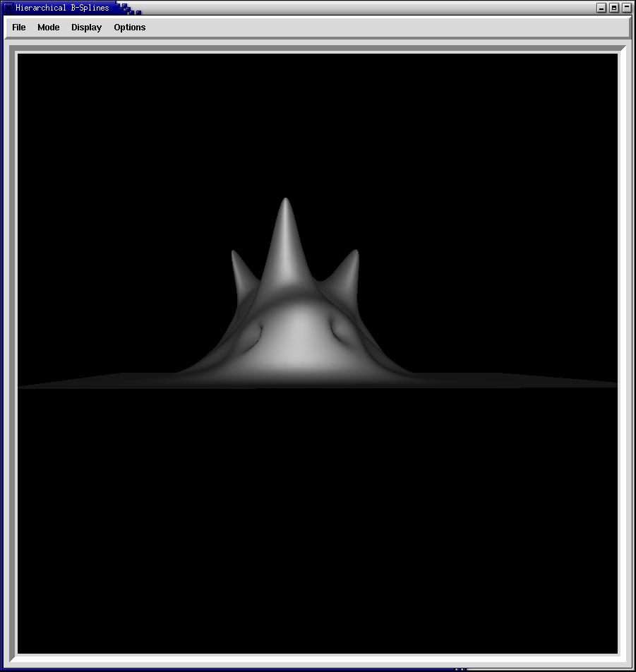636x672 pixels.
Task: Click the rightmost title bar shade button
Action: click(626, 8)
